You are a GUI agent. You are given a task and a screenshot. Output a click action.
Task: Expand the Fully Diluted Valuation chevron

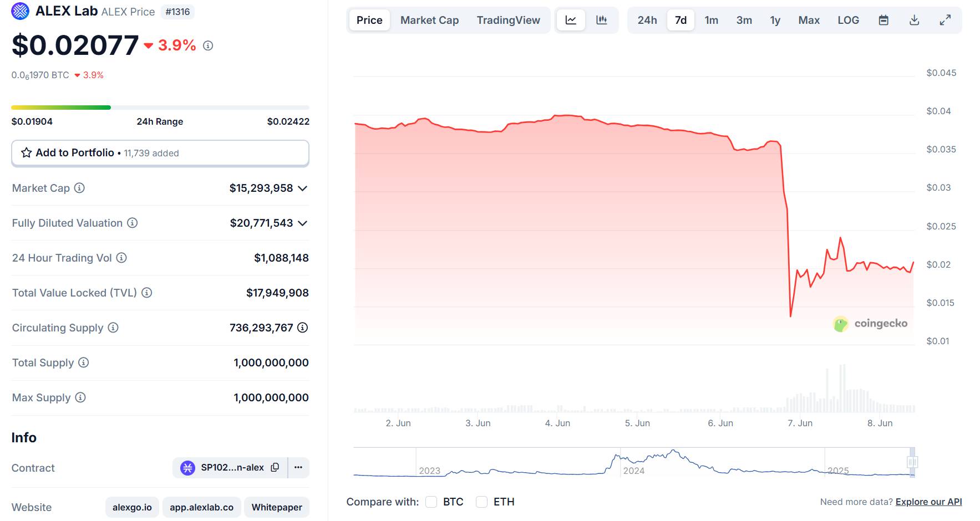[302, 223]
